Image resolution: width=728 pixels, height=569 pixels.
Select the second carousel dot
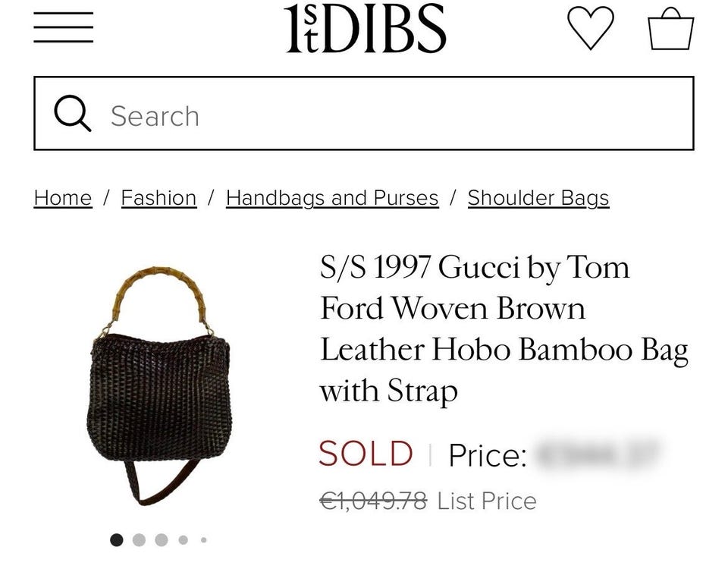point(139,539)
